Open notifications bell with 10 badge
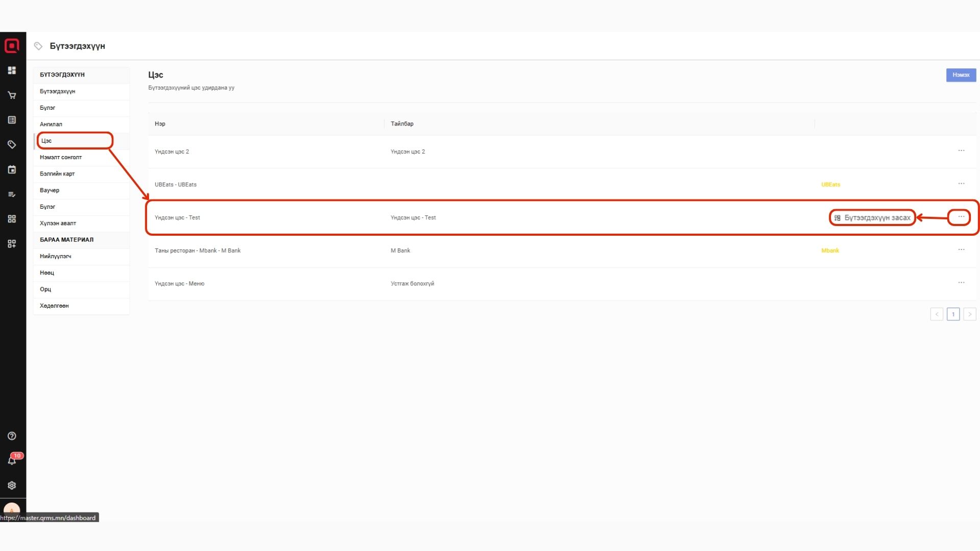 click(12, 461)
